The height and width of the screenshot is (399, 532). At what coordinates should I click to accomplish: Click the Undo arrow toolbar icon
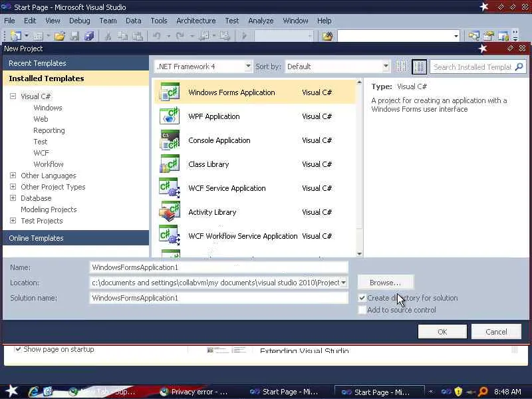(x=156, y=36)
